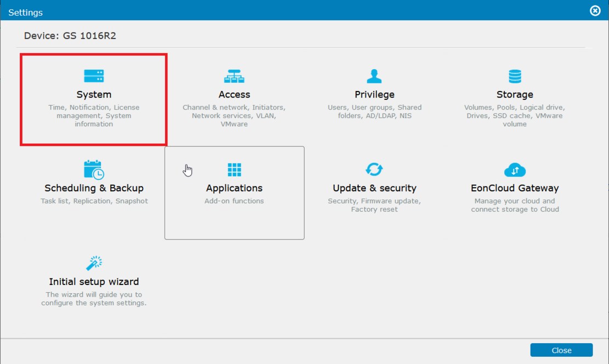The height and width of the screenshot is (364, 609).
Task: Click the System server rack icon
Action: coord(94,76)
